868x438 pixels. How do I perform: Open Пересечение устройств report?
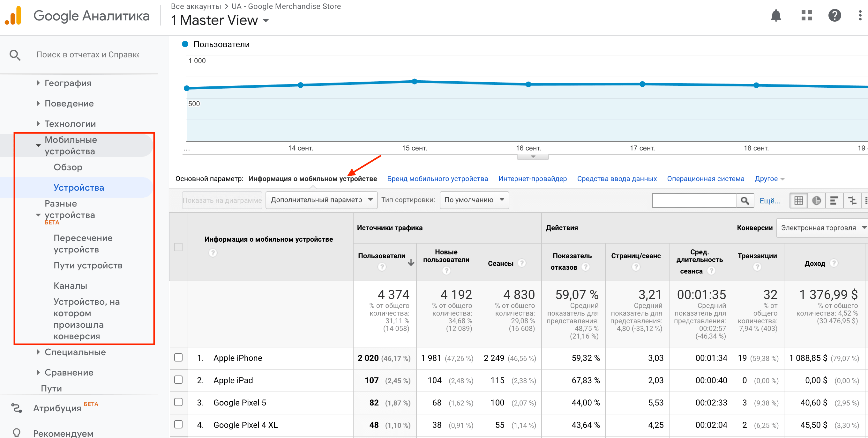pos(83,244)
